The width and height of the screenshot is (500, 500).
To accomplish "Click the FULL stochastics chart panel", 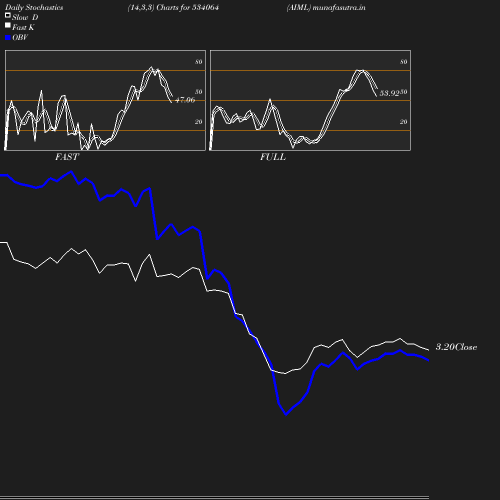I will (310, 100).
